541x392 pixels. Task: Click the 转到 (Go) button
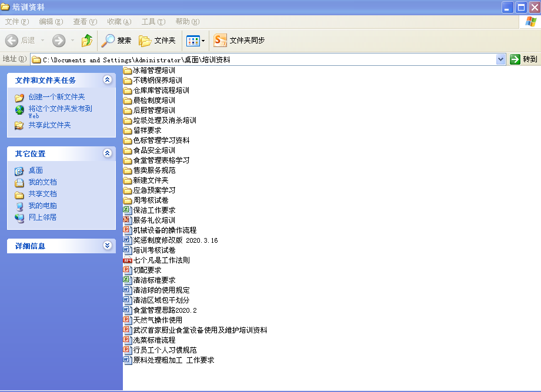point(523,59)
